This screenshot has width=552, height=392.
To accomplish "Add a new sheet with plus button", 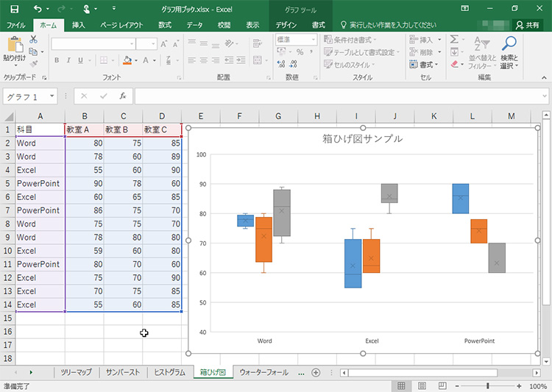I will point(316,373).
